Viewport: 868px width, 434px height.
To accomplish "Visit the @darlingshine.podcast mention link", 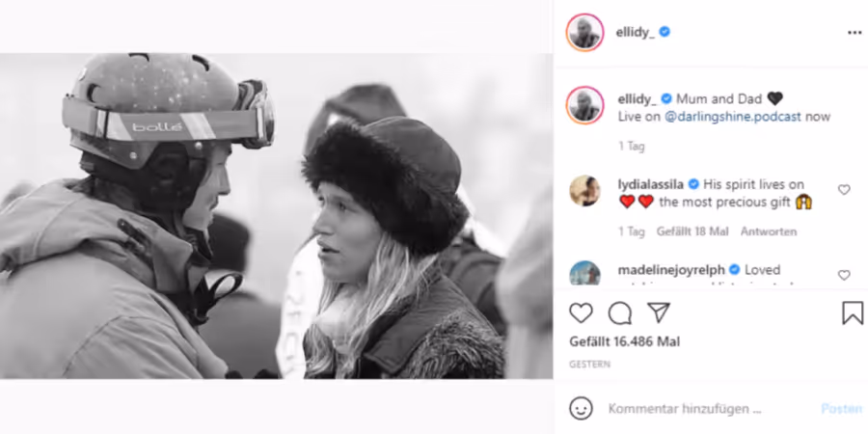I will pos(732,117).
